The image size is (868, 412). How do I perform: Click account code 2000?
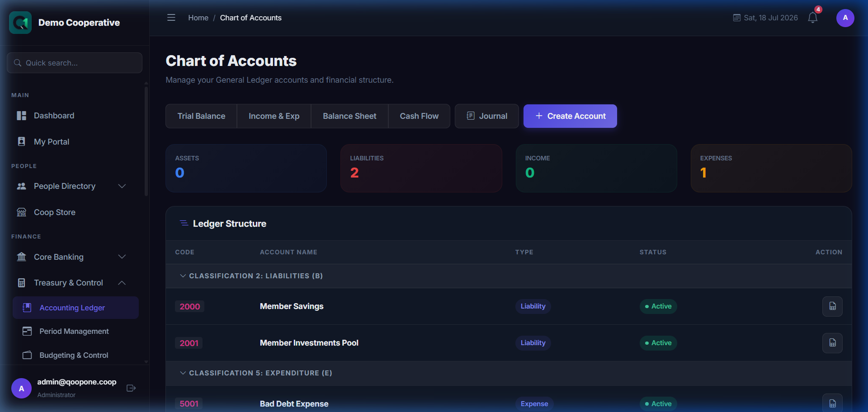click(190, 306)
